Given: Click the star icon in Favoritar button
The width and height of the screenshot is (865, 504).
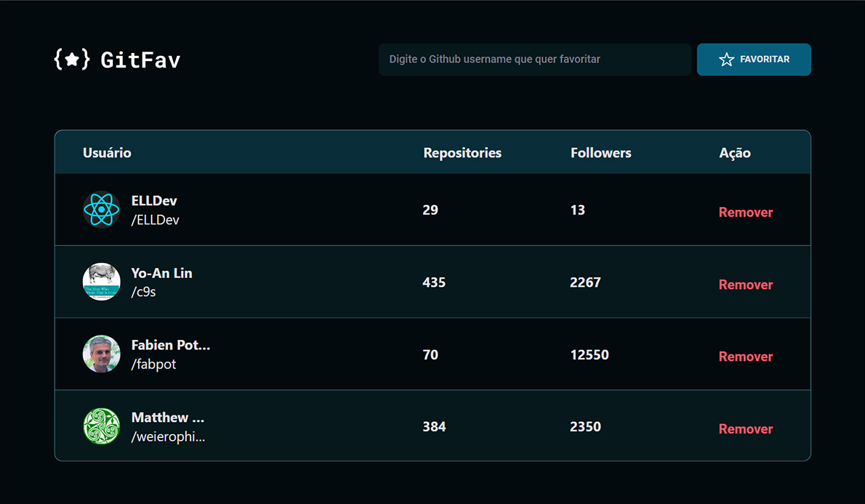Looking at the screenshot, I should [x=727, y=60].
